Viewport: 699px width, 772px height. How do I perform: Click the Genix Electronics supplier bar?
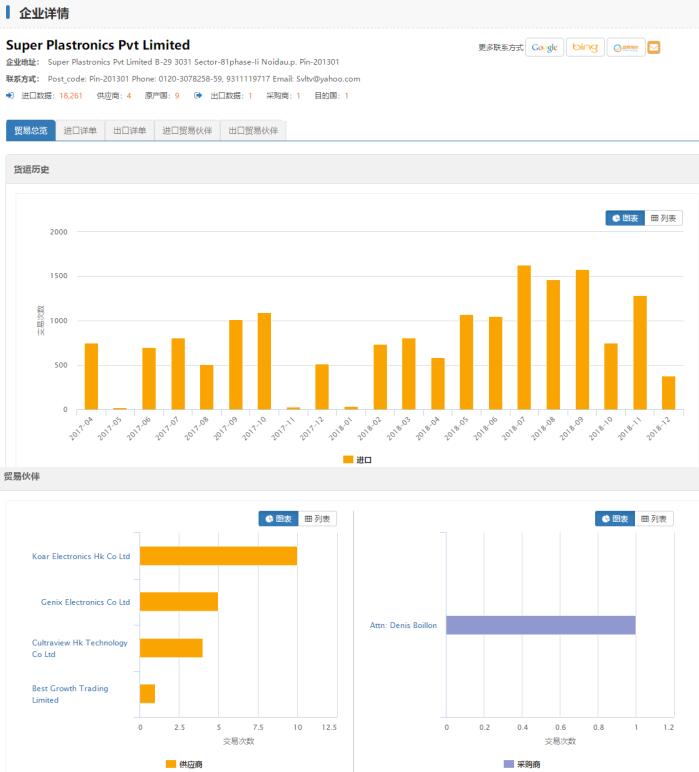point(179,602)
